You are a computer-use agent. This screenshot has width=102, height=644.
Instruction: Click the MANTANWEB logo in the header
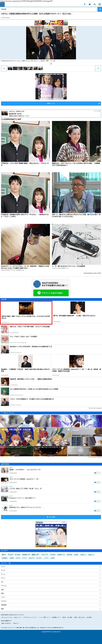(2, 4)
